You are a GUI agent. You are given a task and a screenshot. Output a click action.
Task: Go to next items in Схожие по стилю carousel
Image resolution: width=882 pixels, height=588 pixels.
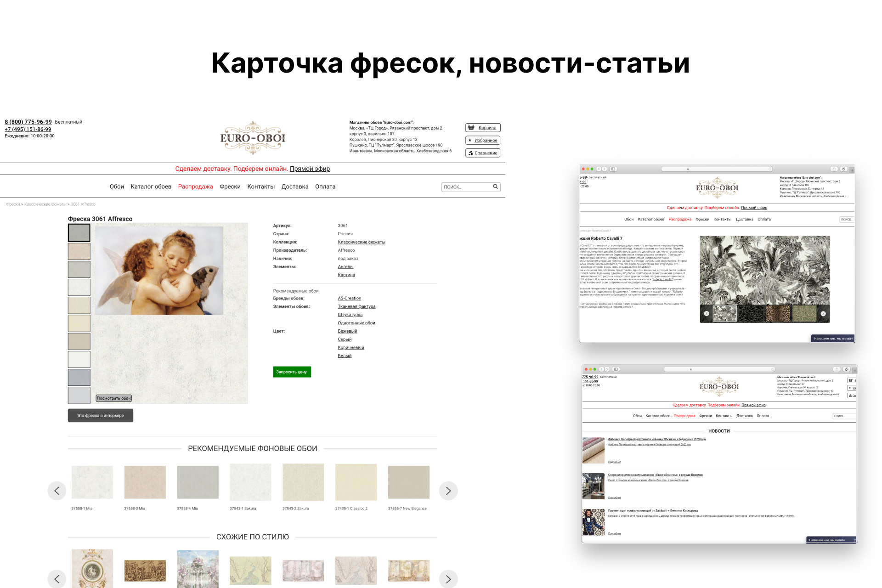[x=448, y=579]
